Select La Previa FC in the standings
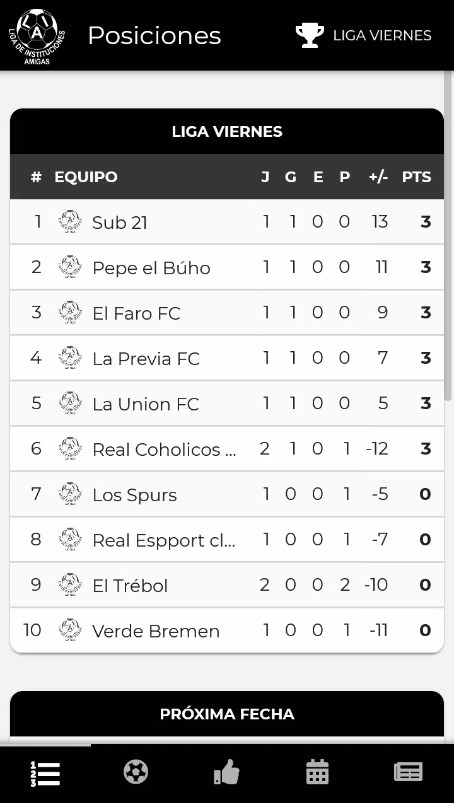Screen dimensions: 454x803 point(227,358)
